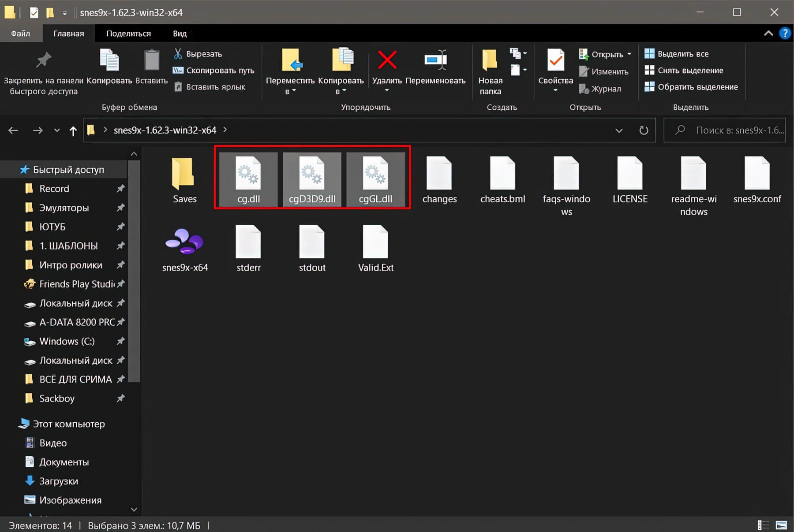Select the cheats.bml file

pyautogui.click(x=503, y=180)
